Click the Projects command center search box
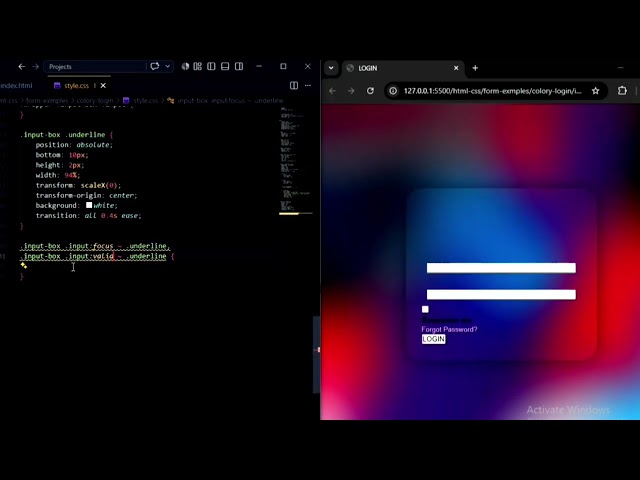 pos(95,67)
